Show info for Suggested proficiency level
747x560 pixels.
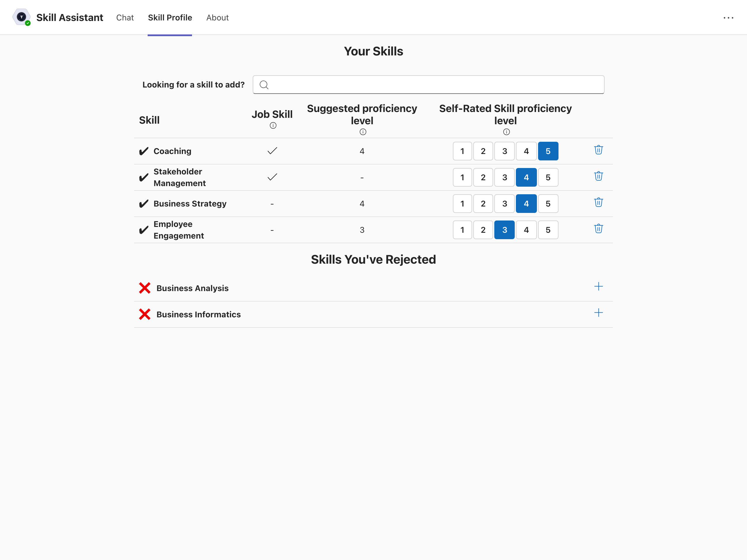[363, 132]
